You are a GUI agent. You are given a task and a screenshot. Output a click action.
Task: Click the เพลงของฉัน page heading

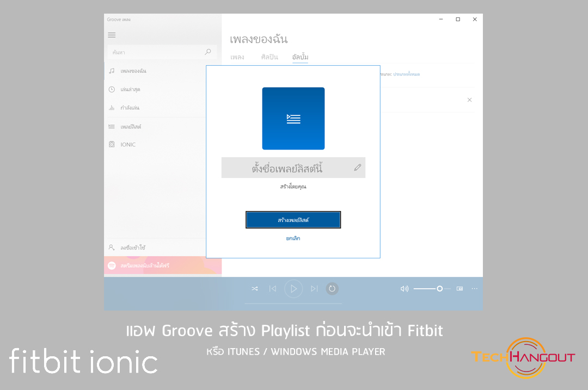259,39
